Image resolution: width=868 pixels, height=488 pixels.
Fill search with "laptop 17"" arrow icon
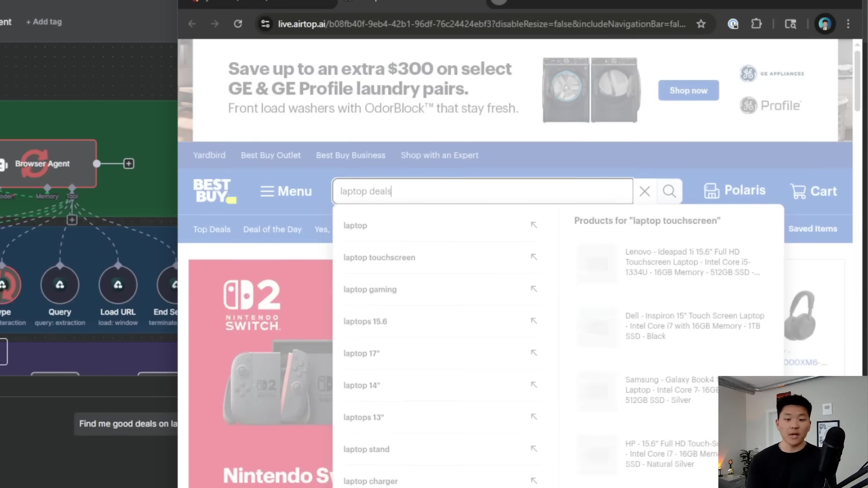(534, 353)
